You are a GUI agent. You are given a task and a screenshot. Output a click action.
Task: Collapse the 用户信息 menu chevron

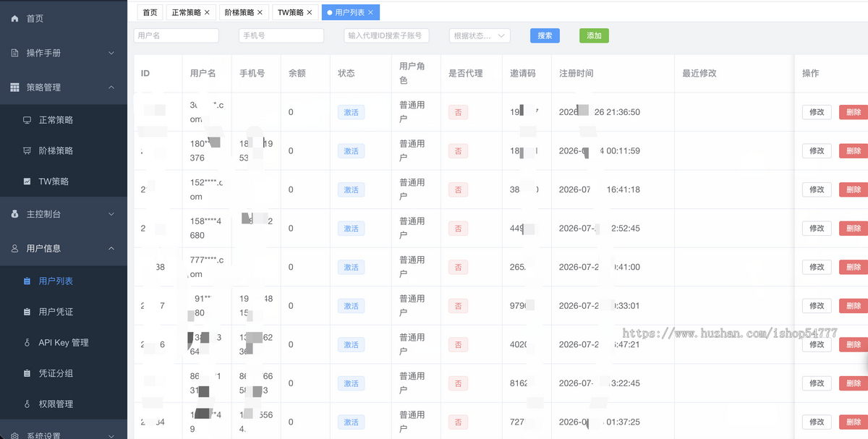(x=111, y=248)
